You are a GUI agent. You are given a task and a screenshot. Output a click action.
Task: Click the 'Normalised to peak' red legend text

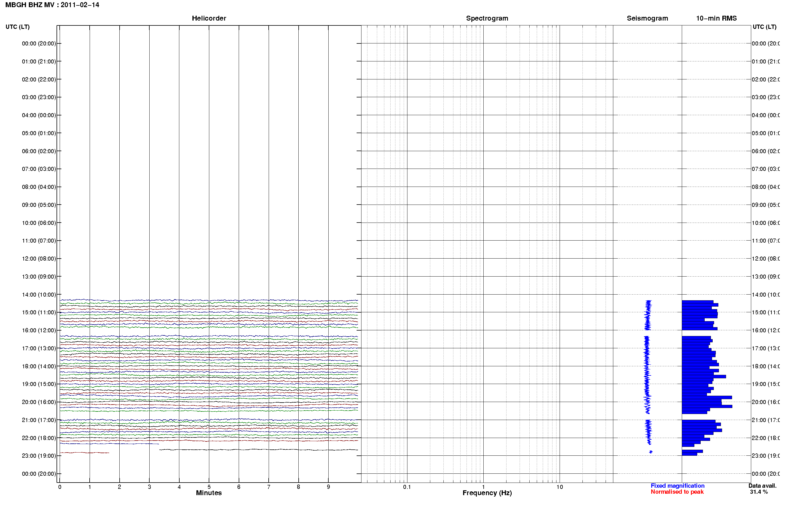pyautogui.click(x=677, y=492)
